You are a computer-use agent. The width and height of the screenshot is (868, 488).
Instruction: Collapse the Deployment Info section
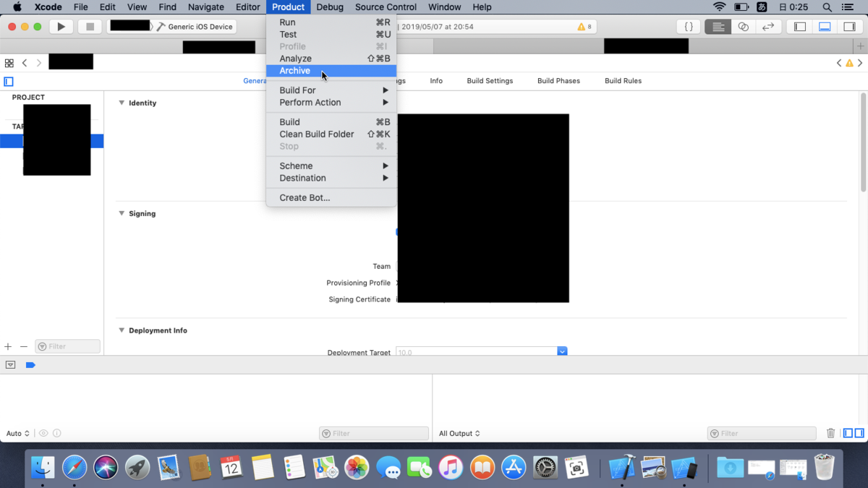(122, 330)
